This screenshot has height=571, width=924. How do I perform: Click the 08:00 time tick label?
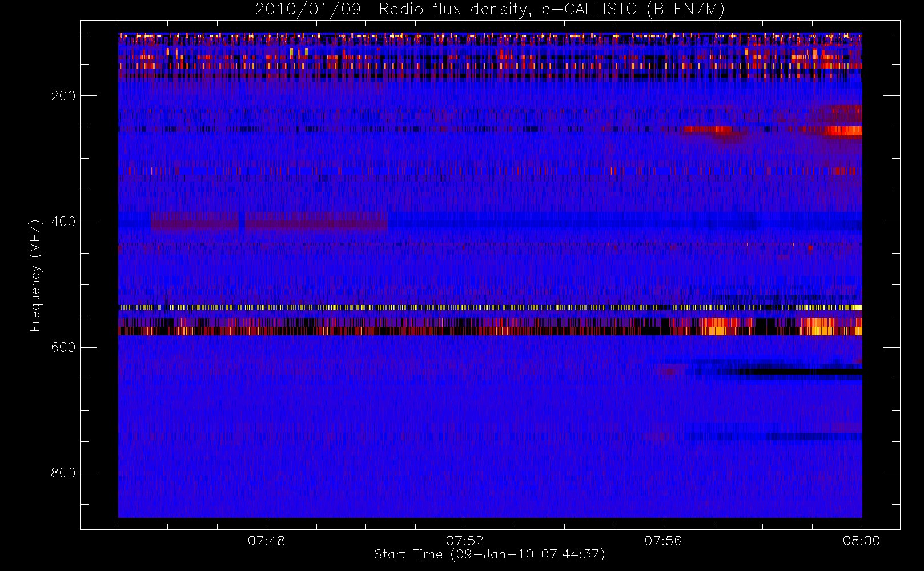point(861,541)
